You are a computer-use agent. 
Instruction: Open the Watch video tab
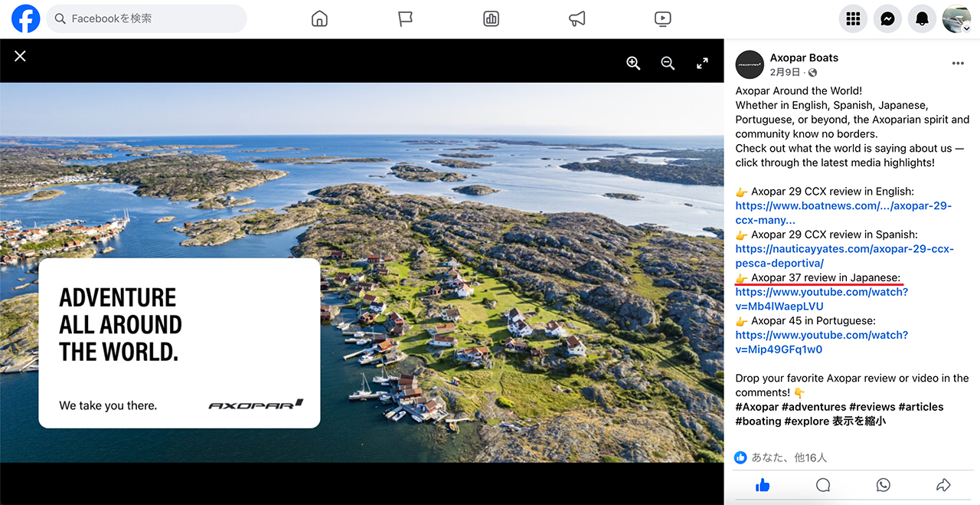(663, 19)
